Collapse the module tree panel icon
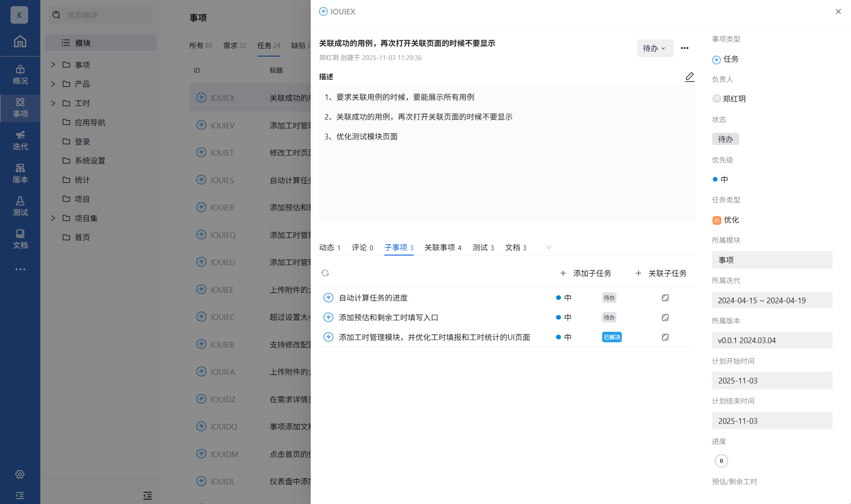 pyautogui.click(x=147, y=496)
